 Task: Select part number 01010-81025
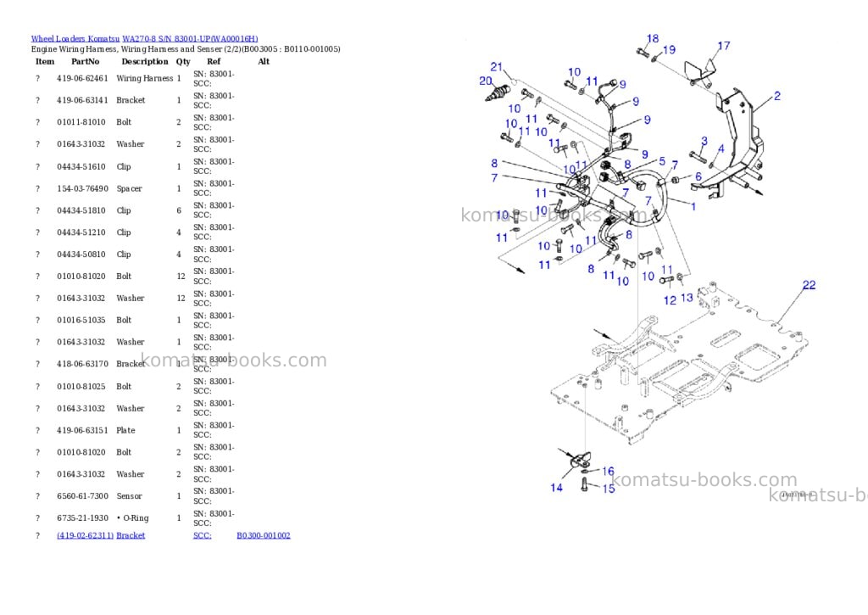(81, 386)
